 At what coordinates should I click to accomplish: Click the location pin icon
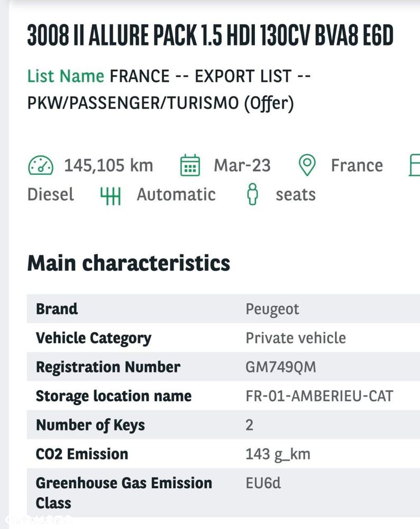pyautogui.click(x=307, y=165)
